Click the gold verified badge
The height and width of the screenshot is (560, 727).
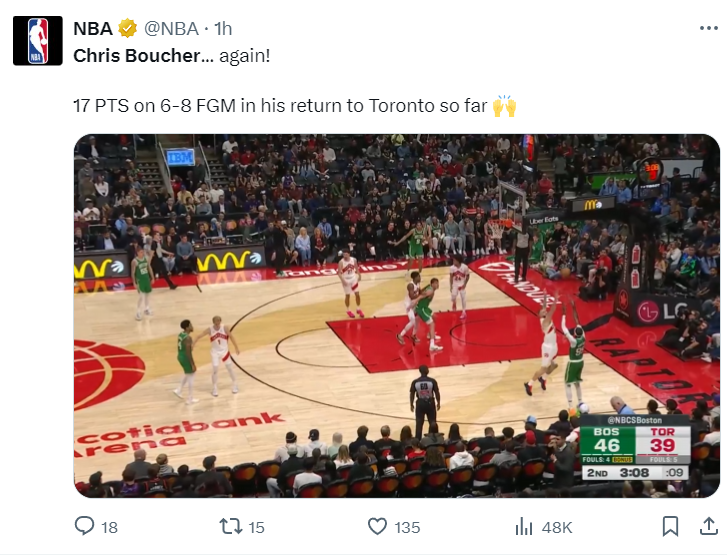pos(128,28)
